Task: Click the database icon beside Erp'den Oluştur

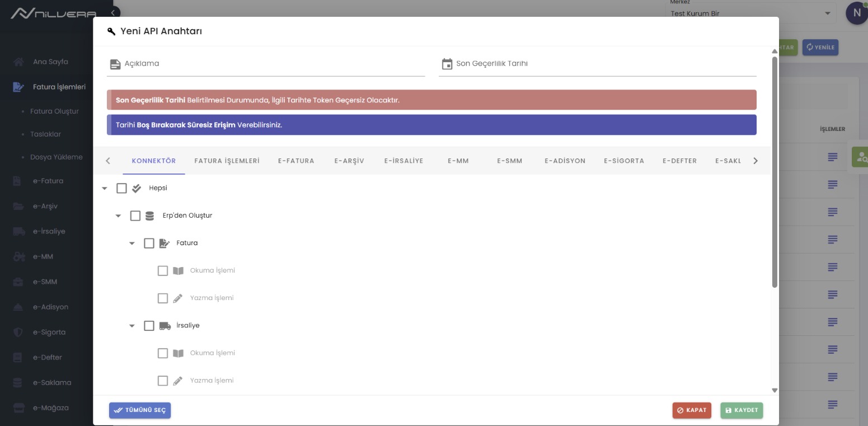Action: coord(149,216)
